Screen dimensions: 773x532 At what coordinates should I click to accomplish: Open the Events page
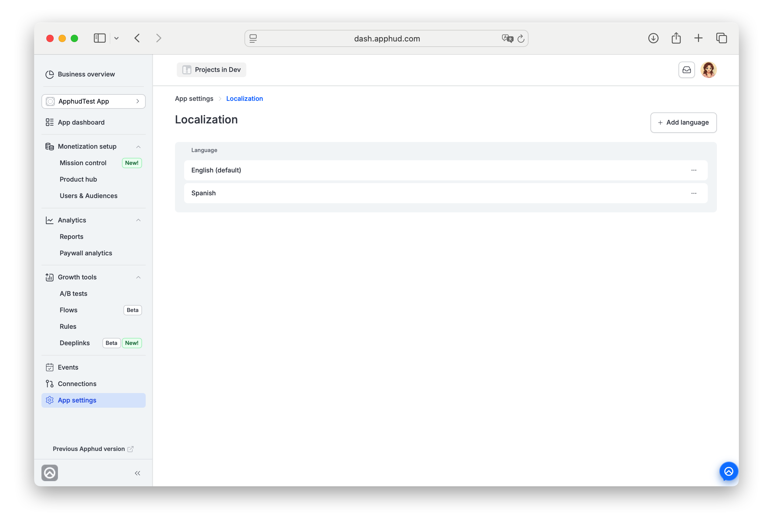tap(68, 367)
